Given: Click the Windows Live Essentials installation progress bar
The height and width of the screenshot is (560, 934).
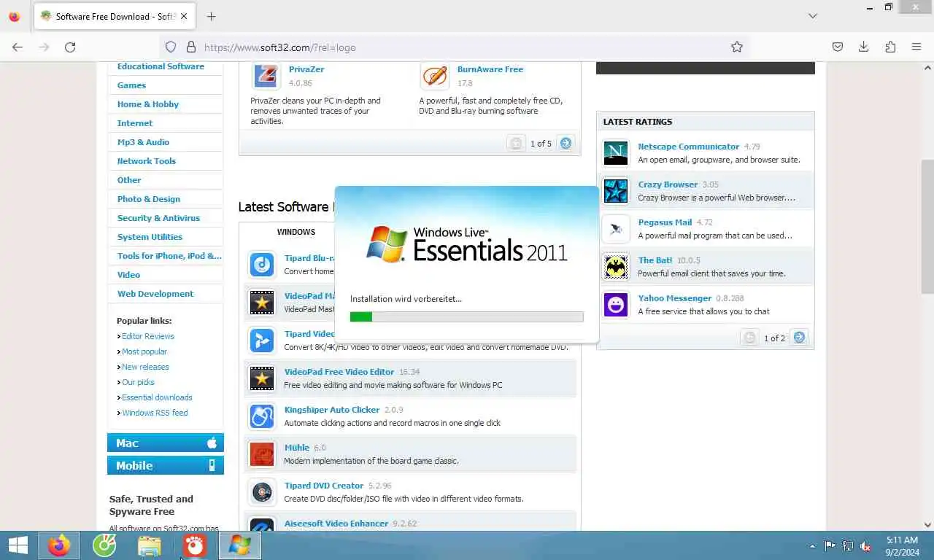Looking at the screenshot, I should point(466,316).
